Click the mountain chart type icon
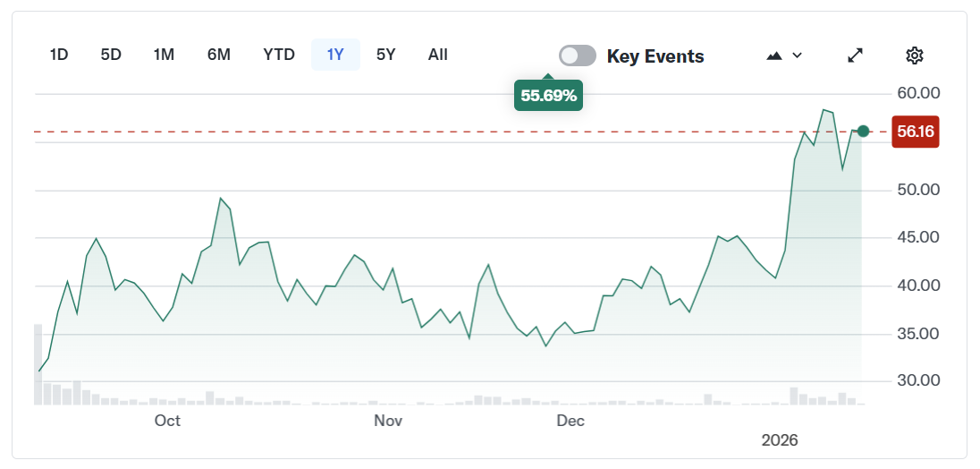The height and width of the screenshot is (469, 980). 775,55
